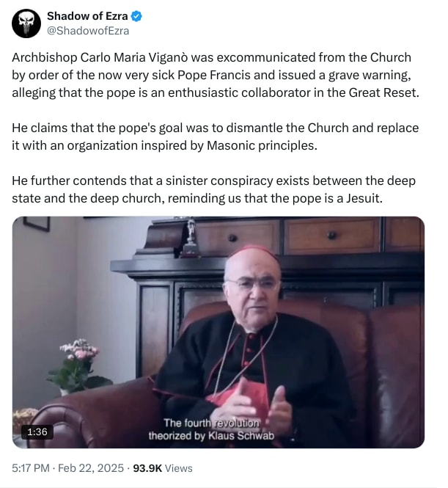The height and width of the screenshot is (488, 448).
Task: Click 'The fourth revolution' caption line
Action: pyautogui.click(x=211, y=423)
